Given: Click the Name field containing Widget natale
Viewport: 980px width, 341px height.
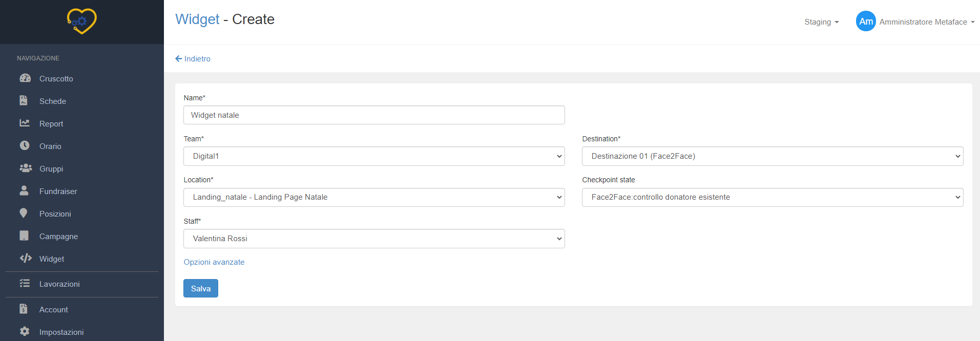Looking at the screenshot, I should pos(374,115).
